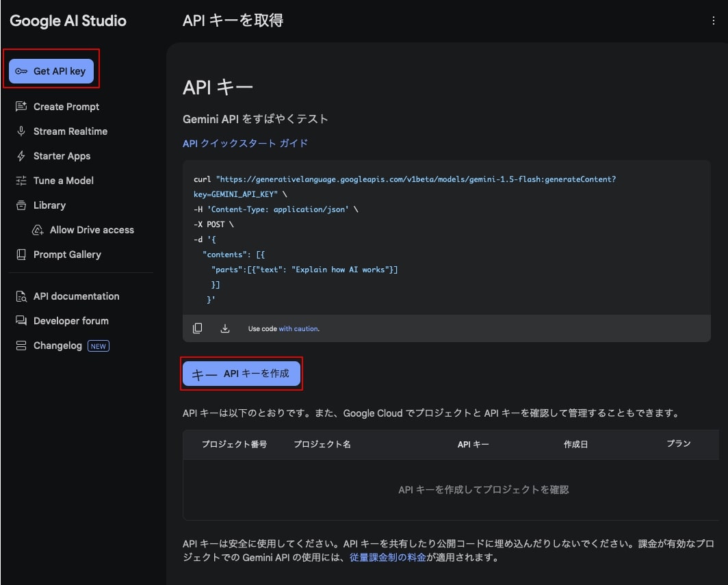The image size is (728, 585).
Task: Click the API キーを作成 button
Action: [242, 374]
